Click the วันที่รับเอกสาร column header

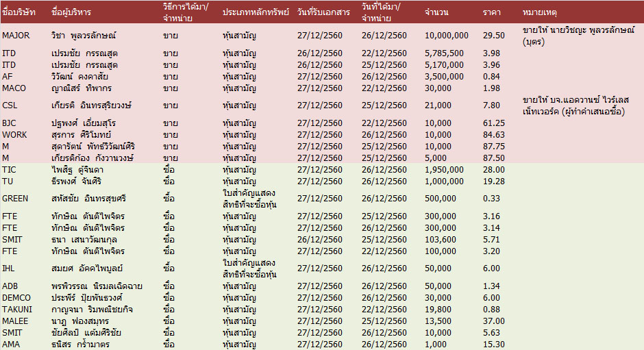[323, 12]
